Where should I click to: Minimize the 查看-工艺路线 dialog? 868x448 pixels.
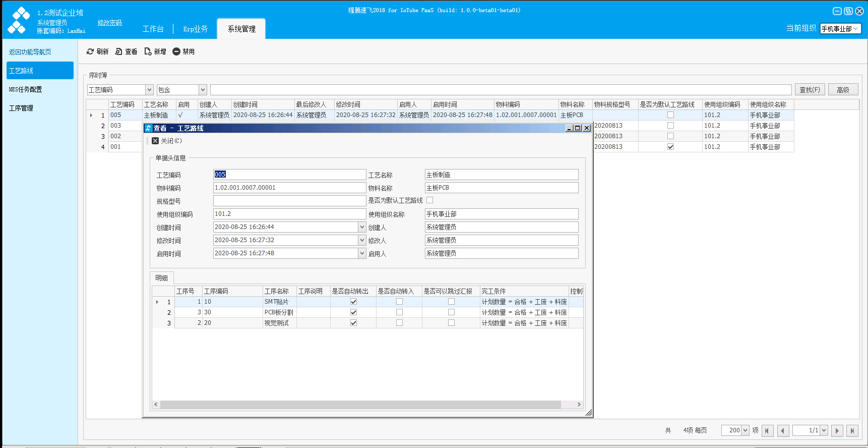[x=569, y=128]
